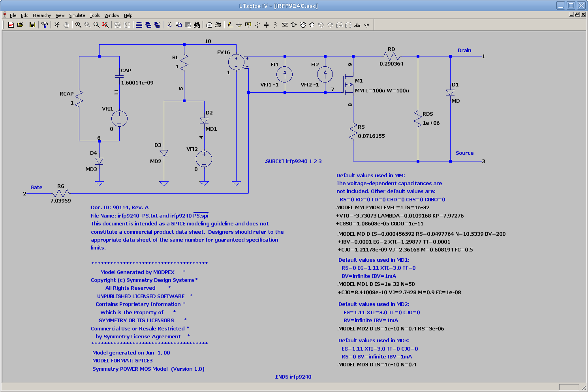This screenshot has width=588, height=392.
Task: Cascade windows with the Cascade icon
Action: pos(148,25)
